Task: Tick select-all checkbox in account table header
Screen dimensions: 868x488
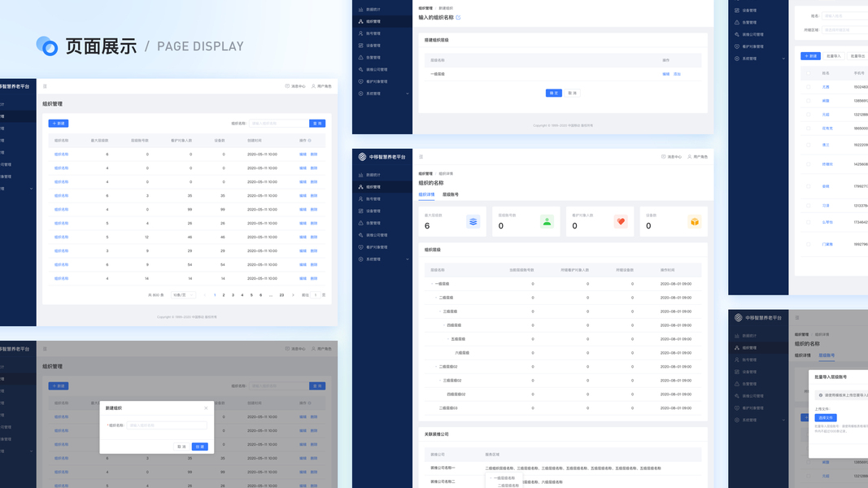Action: coord(809,73)
